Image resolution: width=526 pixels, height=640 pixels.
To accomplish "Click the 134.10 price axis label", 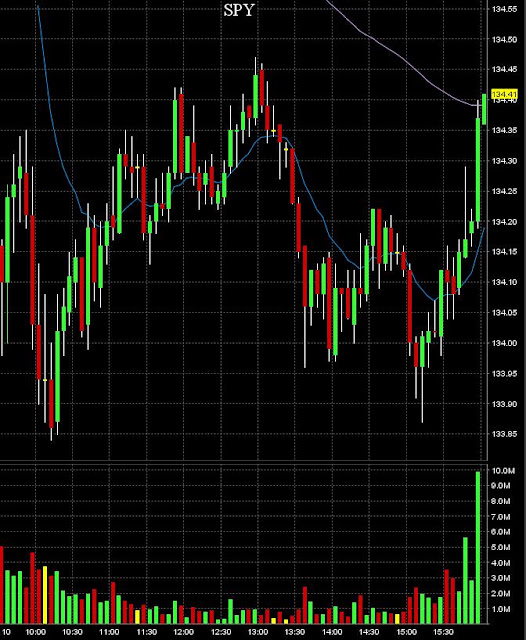I will click(x=504, y=282).
